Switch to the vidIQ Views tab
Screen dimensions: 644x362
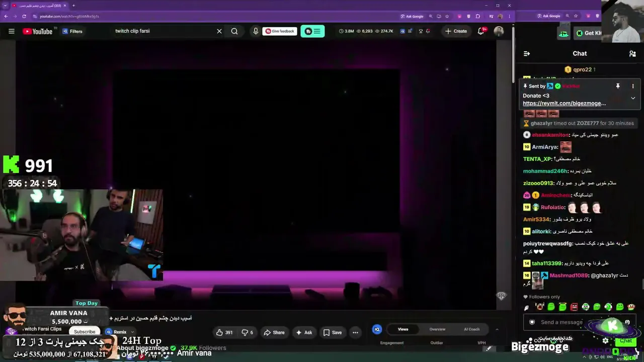click(403, 329)
